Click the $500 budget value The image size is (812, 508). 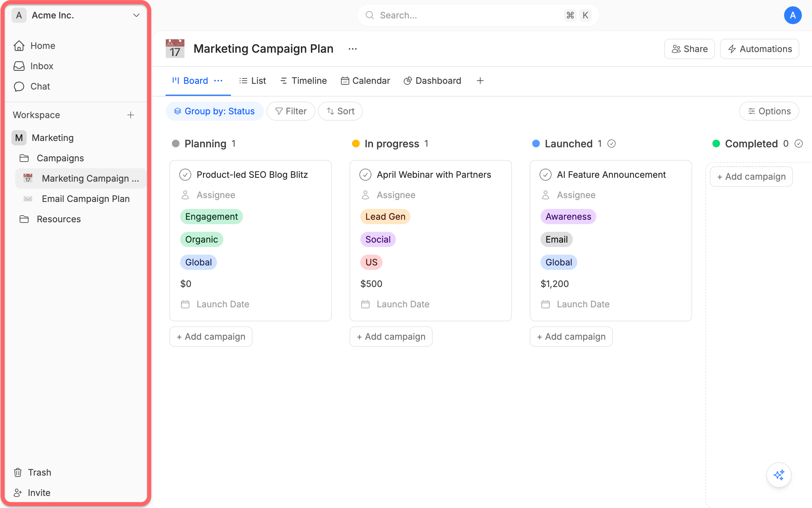(371, 284)
